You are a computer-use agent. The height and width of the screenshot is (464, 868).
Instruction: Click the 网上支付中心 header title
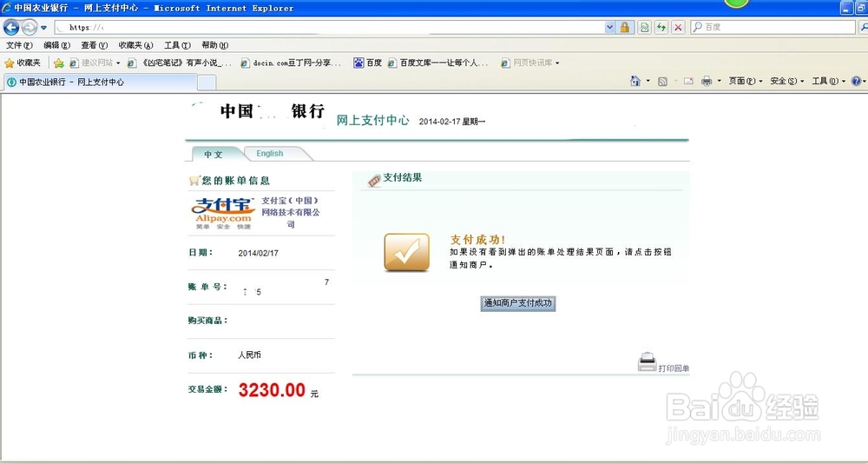(x=373, y=120)
